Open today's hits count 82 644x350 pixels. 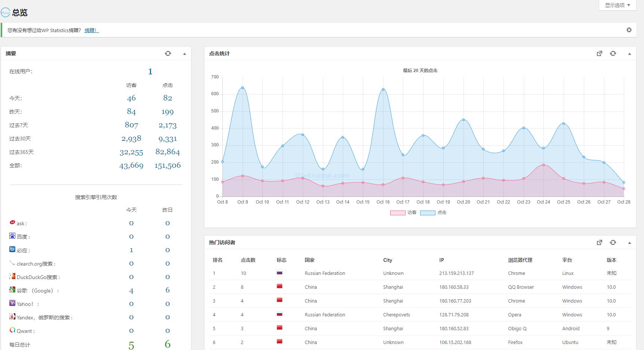pyautogui.click(x=167, y=98)
